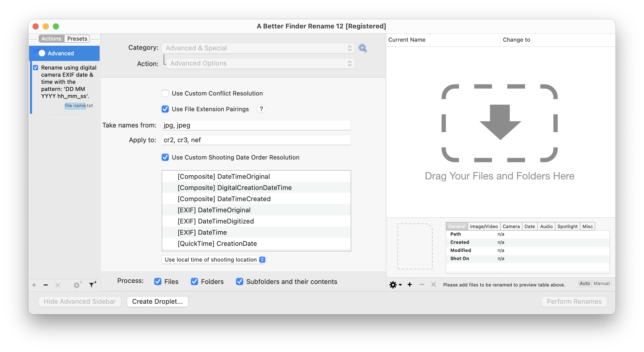
Task: Open the local time of shooting location popup
Action: coord(214,260)
